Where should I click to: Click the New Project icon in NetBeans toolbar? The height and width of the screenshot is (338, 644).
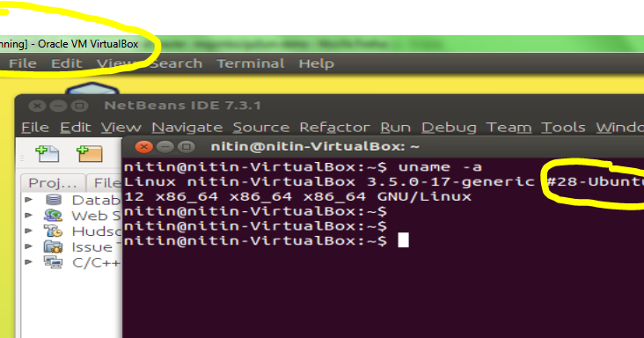pyautogui.click(x=90, y=154)
